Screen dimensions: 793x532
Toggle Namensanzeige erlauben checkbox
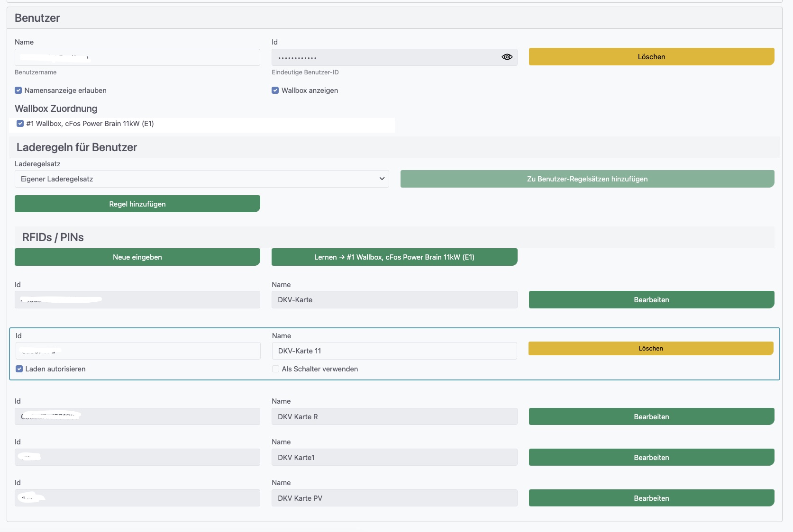18,90
